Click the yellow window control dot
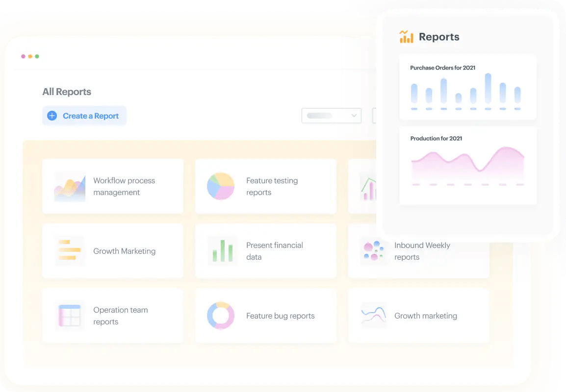The width and height of the screenshot is (566, 392). click(30, 56)
